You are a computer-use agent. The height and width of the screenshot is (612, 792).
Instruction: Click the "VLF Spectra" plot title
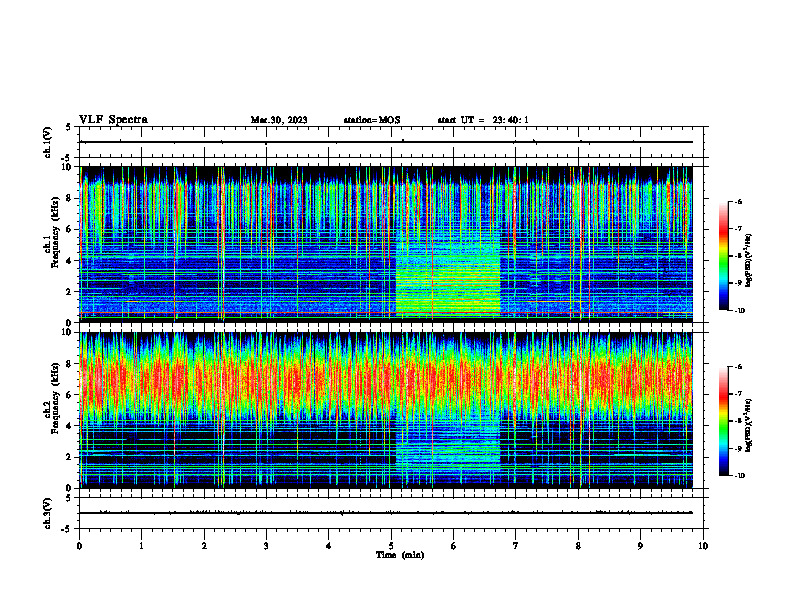(113, 120)
